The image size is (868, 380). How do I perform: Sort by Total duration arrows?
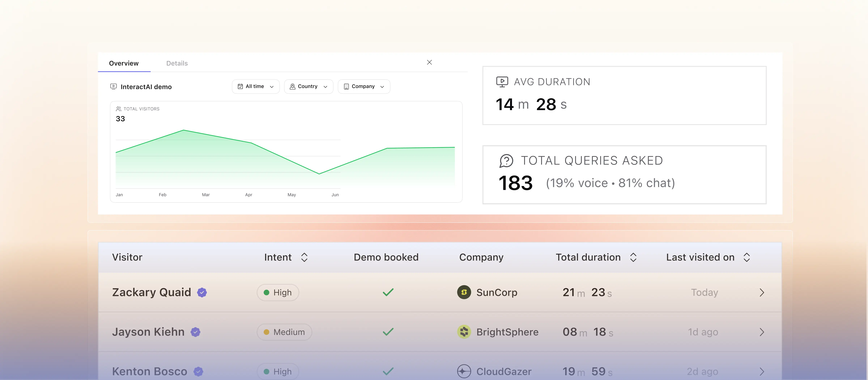(x=633, y=257)
